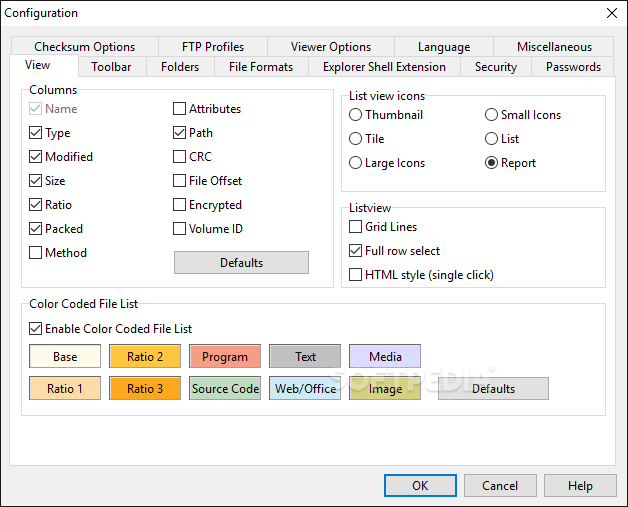628x507 pixels.
Task: Select the List radio option
Action: (491, 139)
